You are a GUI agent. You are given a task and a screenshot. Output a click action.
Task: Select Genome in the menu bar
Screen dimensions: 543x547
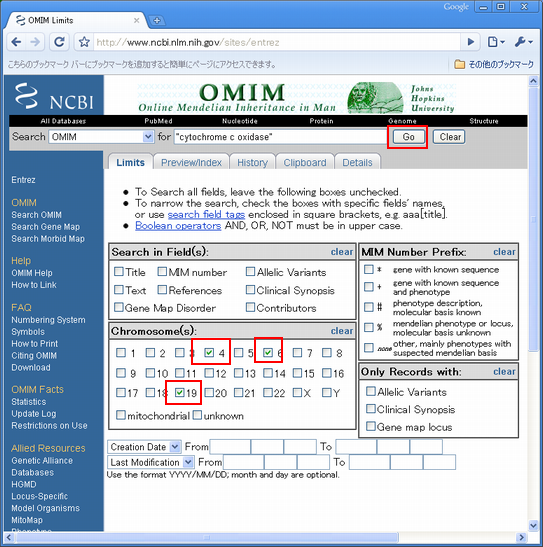tap(402, 121)
